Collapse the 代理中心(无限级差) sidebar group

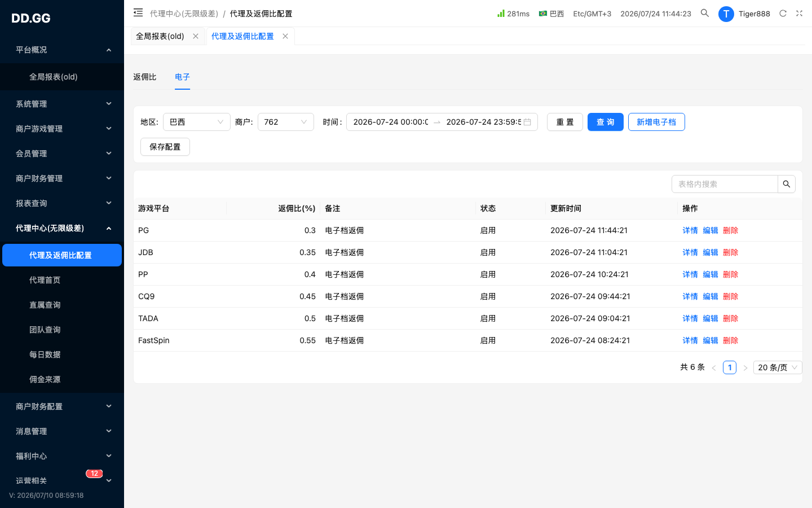[62, 228]
